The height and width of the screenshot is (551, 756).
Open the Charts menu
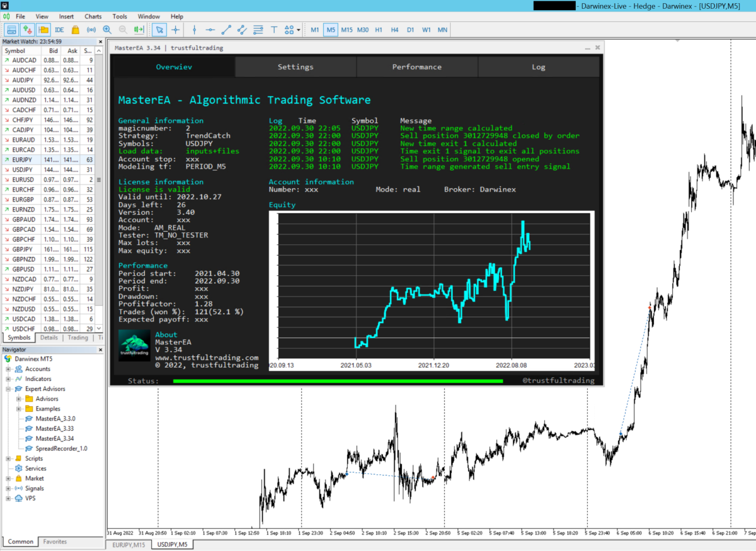93,16
